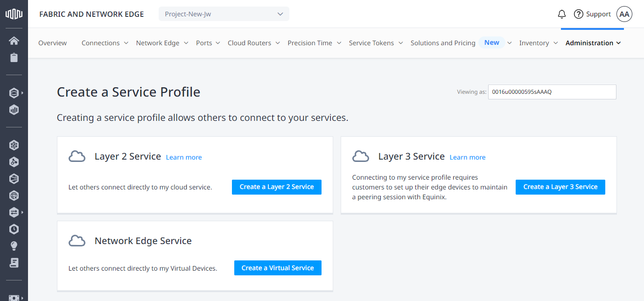Open the notifications bell

pyautogui.click(x=562, y=14)
